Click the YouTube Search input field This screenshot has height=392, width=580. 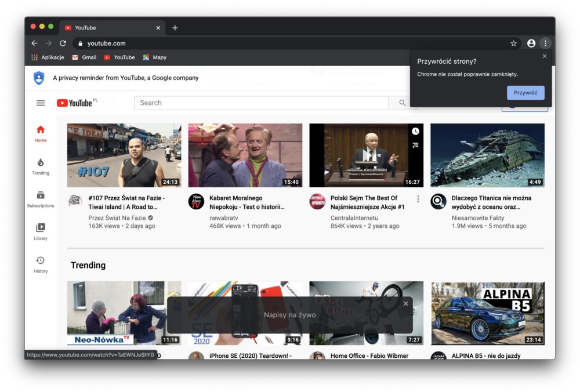262,103
